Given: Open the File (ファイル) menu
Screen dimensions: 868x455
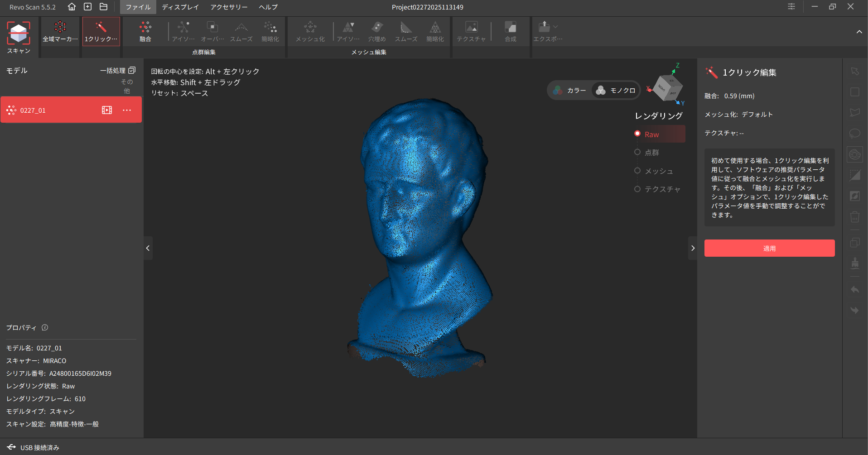Looking at the screenshot, I should [x=138, y=7].
